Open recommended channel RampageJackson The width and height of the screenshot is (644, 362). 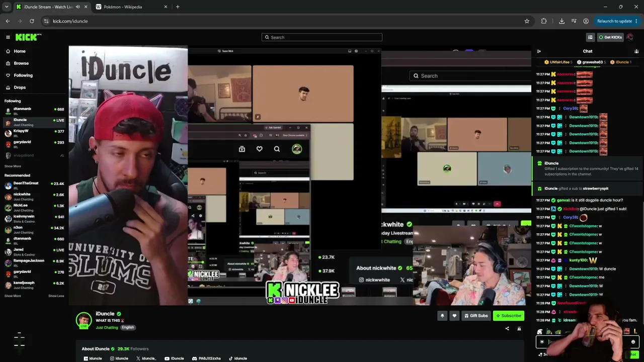click(34, 262)
